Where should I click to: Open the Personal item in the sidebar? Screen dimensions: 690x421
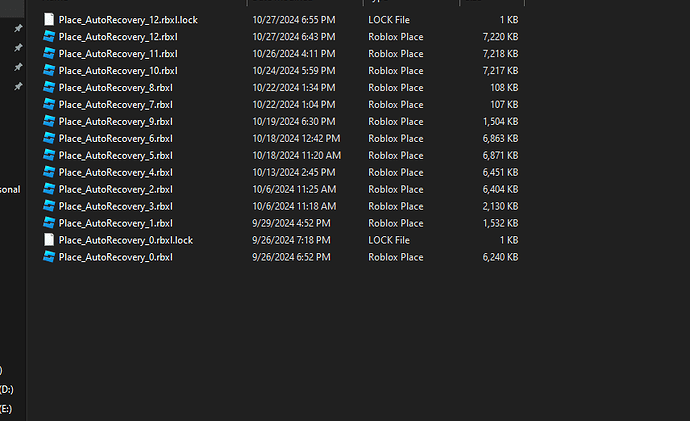coord(9,189)
